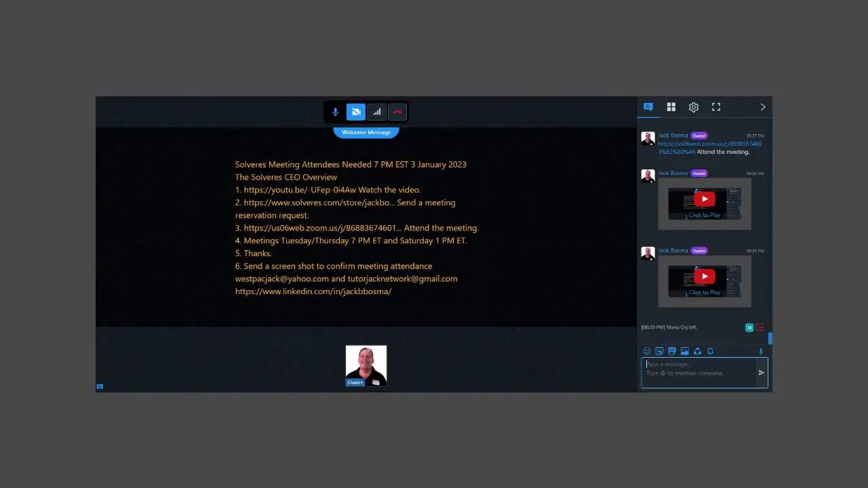Screen dimensions: 868x488
Task: Hang up with the red phone icon
Action: click(x=397, y=112)
